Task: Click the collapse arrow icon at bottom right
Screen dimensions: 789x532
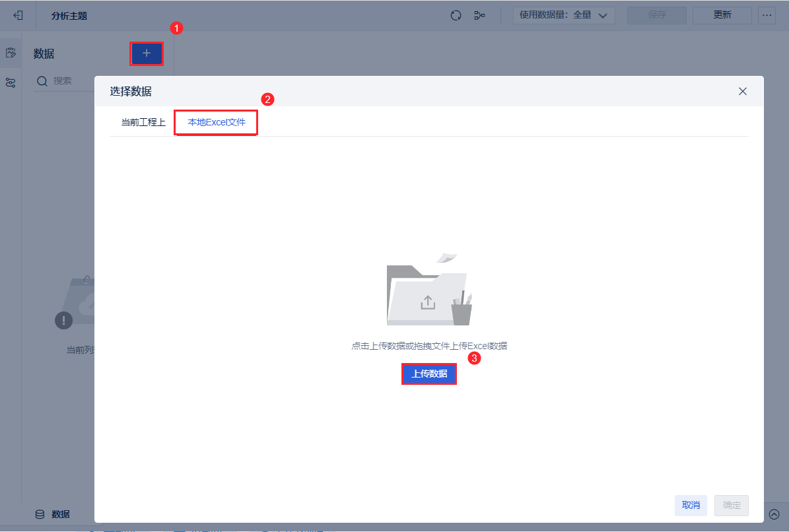Action: (774, 514)
